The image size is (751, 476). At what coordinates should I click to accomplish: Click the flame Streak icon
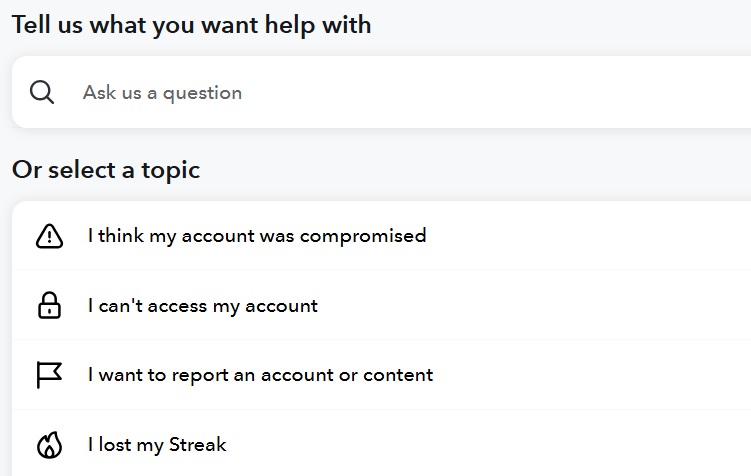tap(48, 444)
